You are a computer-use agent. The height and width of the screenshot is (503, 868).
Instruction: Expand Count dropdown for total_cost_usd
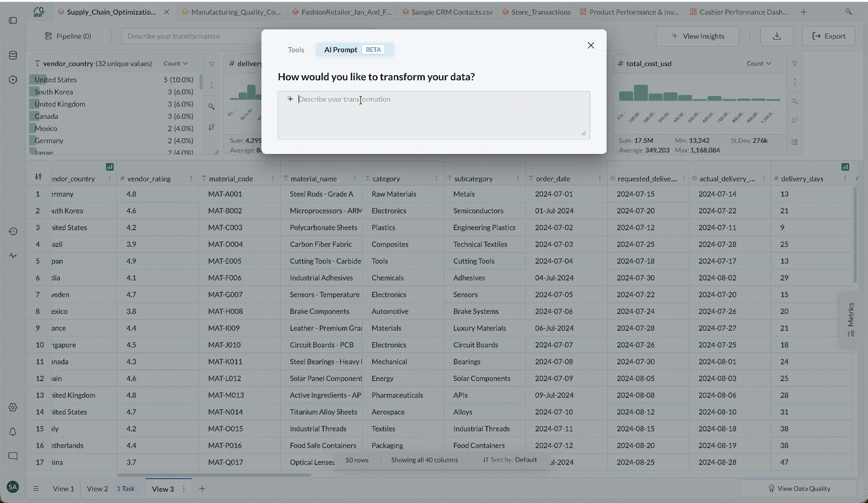coord(759,64)
